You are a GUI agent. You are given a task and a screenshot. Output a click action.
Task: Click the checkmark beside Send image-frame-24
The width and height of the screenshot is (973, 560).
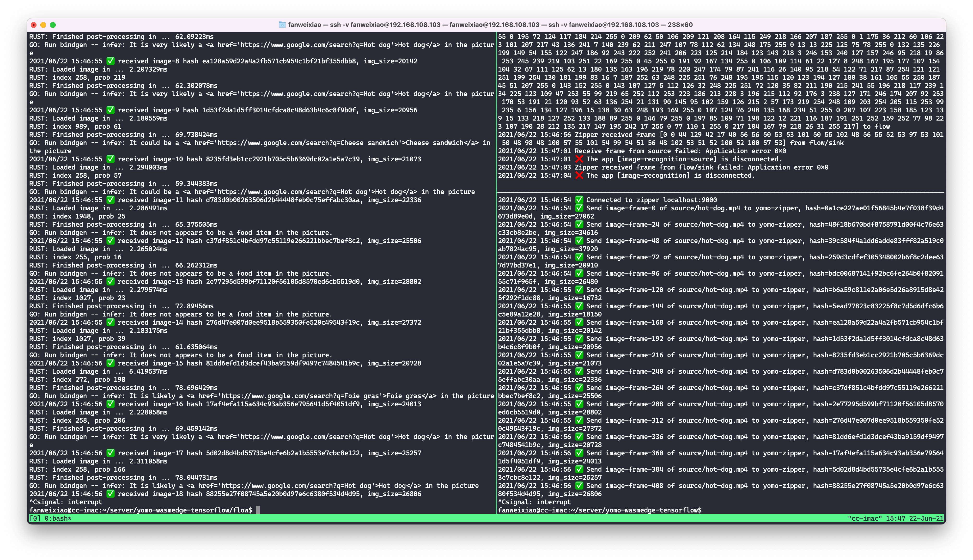coord(579,224)
